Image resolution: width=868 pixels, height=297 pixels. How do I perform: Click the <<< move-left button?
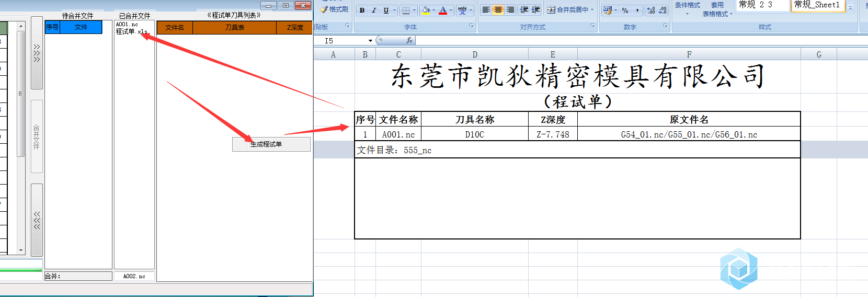tap(37, 220)
